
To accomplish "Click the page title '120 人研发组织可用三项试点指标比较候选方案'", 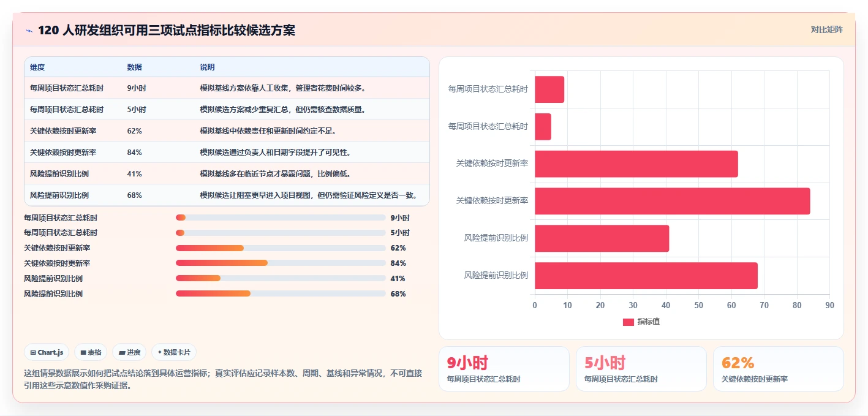I will pyautogui.click(x=167, y=30).
